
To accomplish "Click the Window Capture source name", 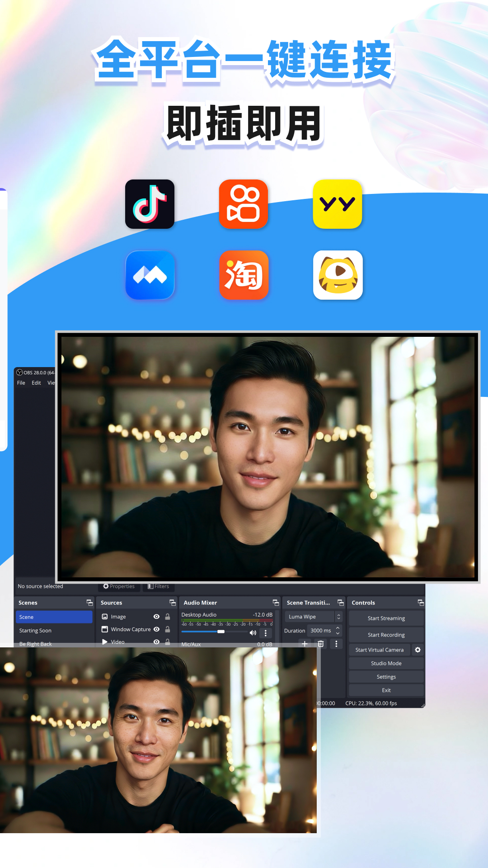I will point(131,629).
